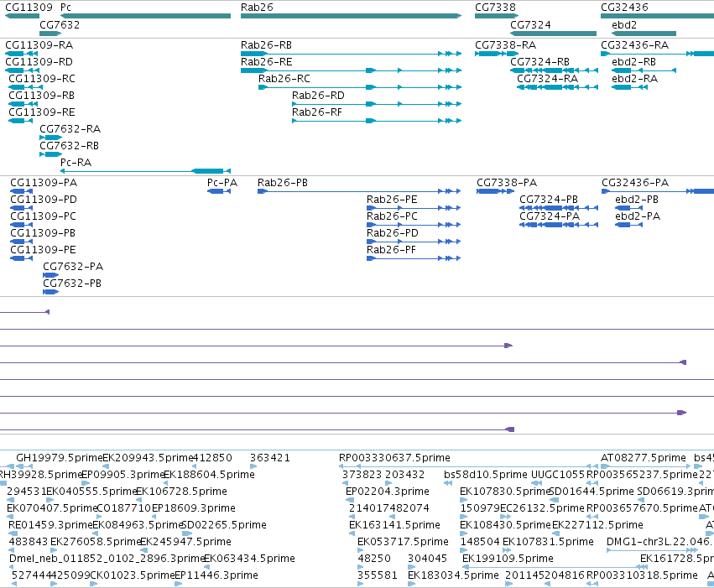Click the CG7632 gene label
Viewport: 714px width, 588px height.
coord(60,24)
